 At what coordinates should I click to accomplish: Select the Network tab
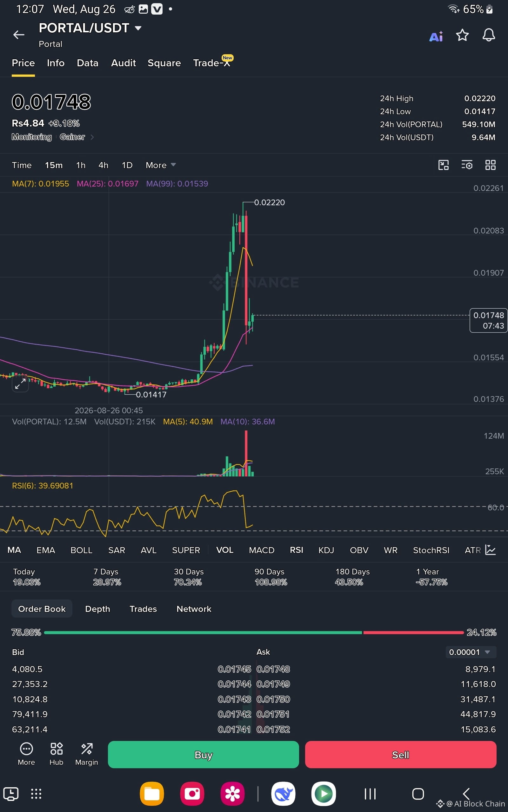(x=194, y=609)
